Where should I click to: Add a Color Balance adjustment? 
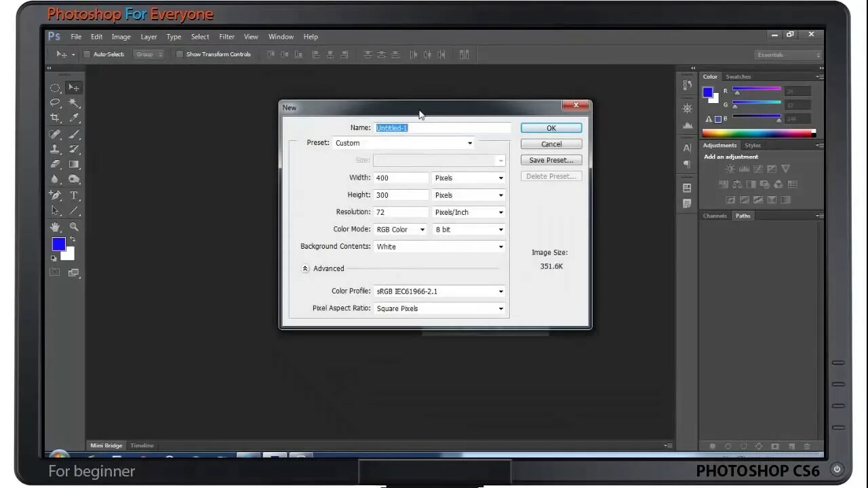[737, 184]
